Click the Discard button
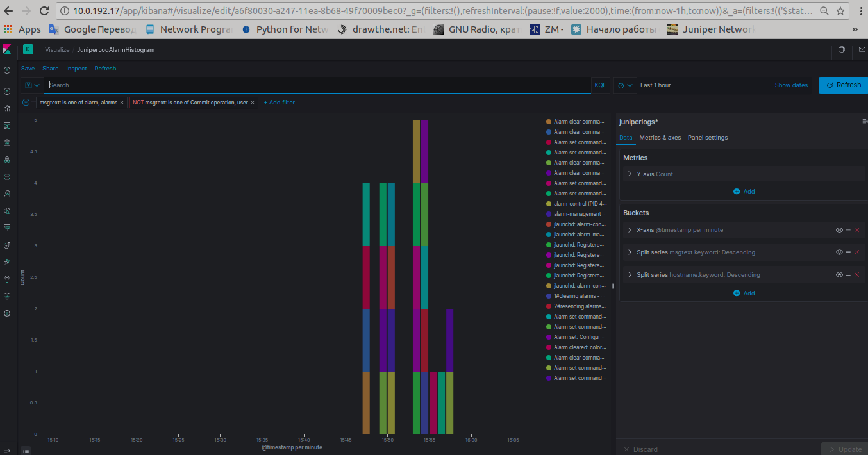The height and width of the screenshot is (455, 868). click(x=640, y=449)
